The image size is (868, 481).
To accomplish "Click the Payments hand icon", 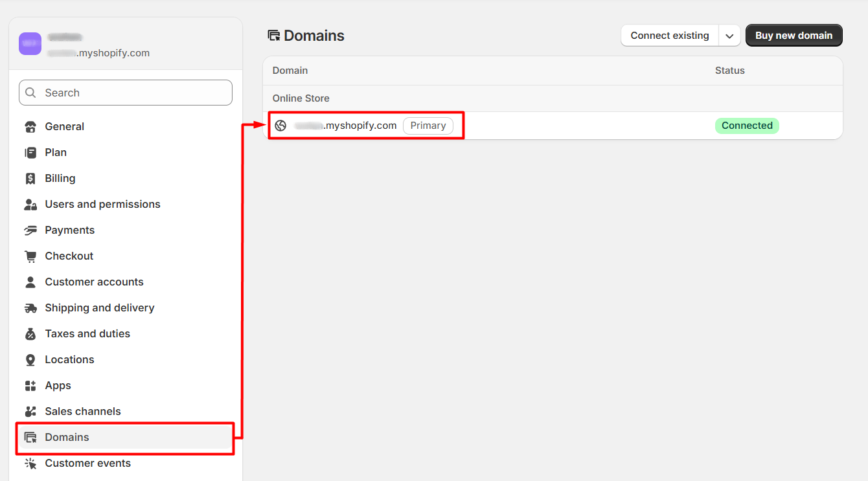I will point(30,230).
